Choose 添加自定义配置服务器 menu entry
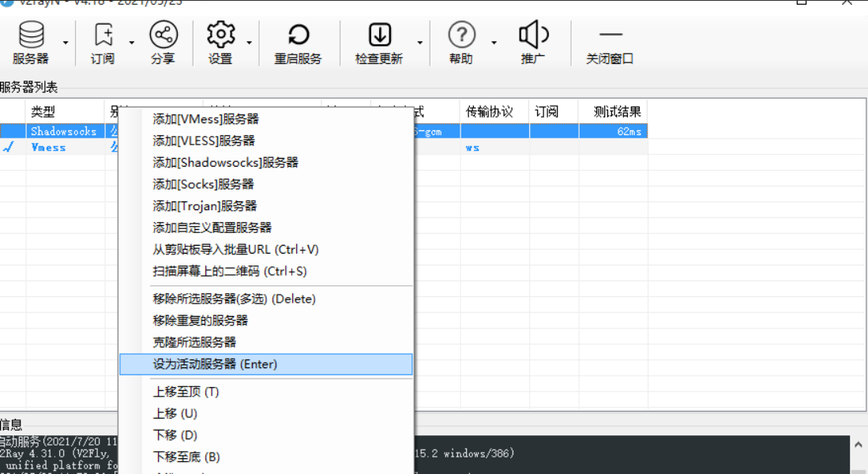 pyautogui.click(x=265, y=228)
